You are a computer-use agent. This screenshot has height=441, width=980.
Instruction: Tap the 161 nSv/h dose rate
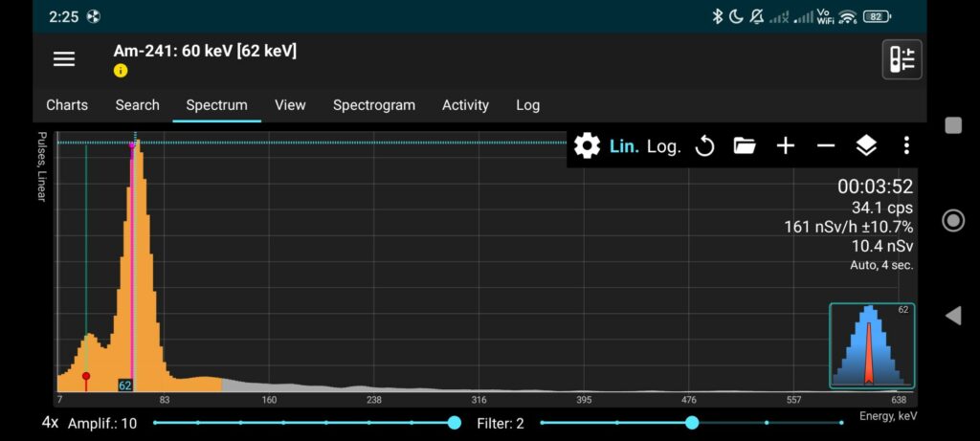(x=848, y=227)
